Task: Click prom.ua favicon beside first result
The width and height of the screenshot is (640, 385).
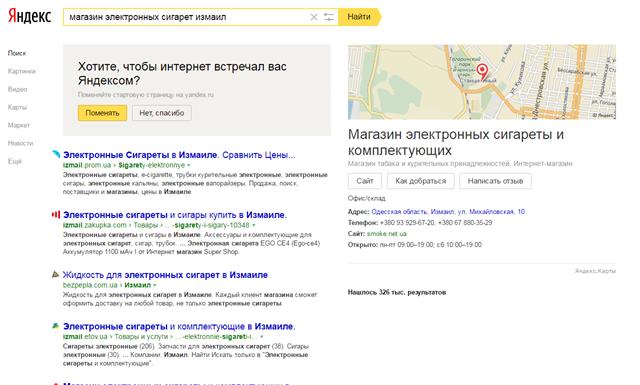Action: [56, 154]
